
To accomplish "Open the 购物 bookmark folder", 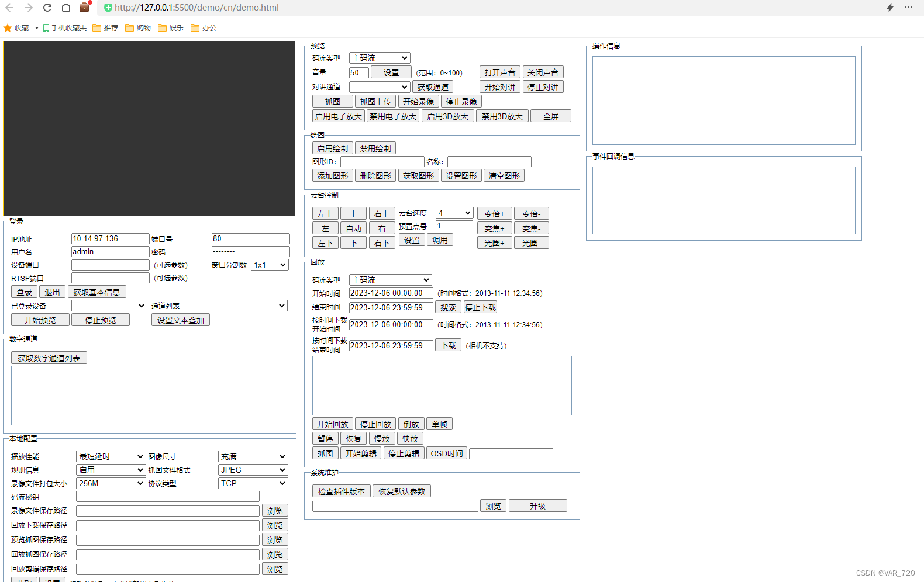I will pos(138,27).
